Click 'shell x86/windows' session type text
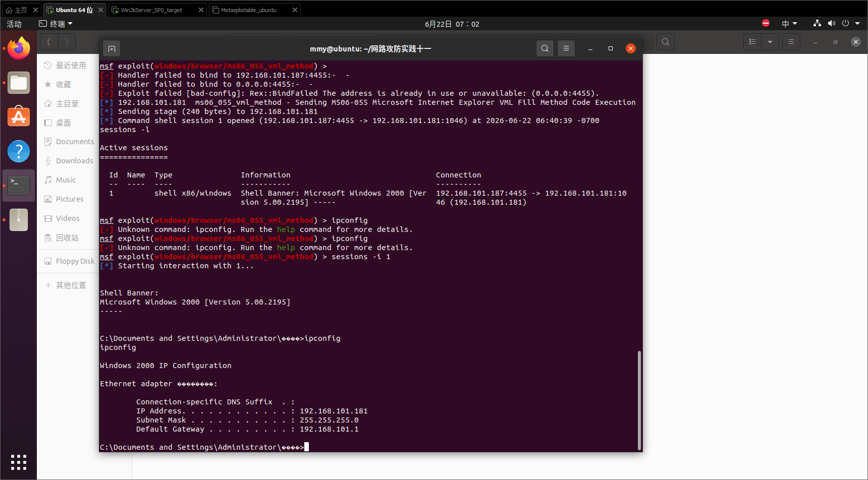Image resolution: width=868 pixels, height=480 pixels. pos(193,193)
